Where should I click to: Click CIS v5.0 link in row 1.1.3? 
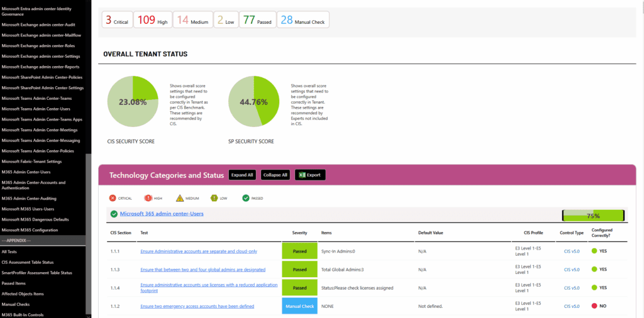click(x=572, y=270)
